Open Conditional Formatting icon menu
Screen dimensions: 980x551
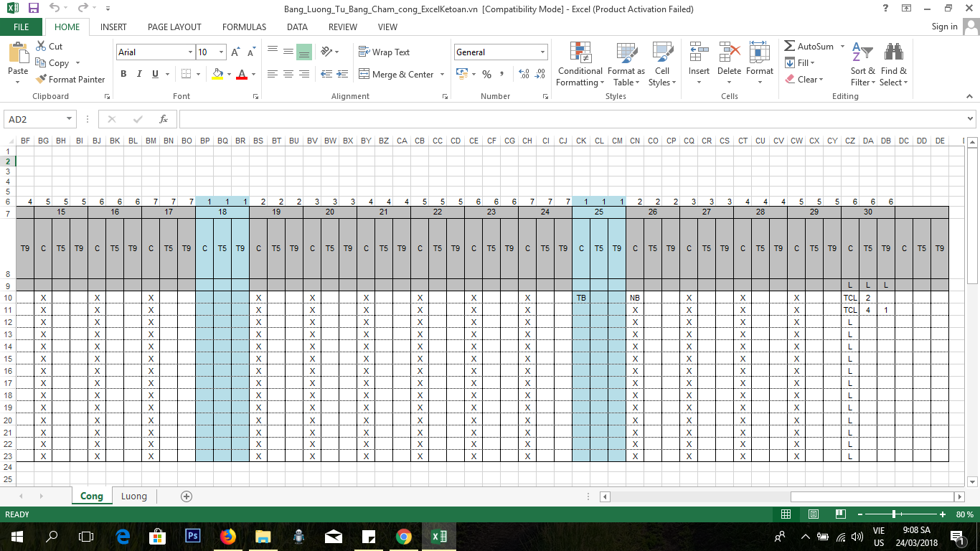[580, 53]
